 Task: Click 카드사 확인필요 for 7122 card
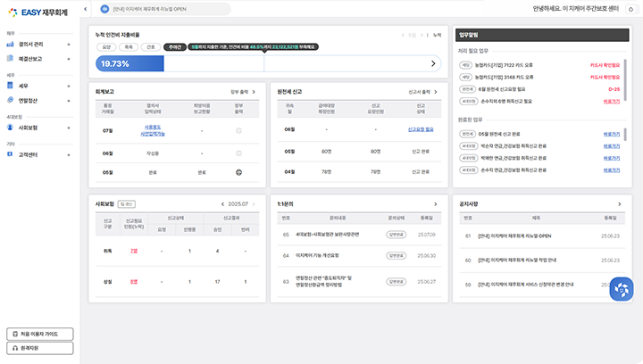click(x=605, y=65)
